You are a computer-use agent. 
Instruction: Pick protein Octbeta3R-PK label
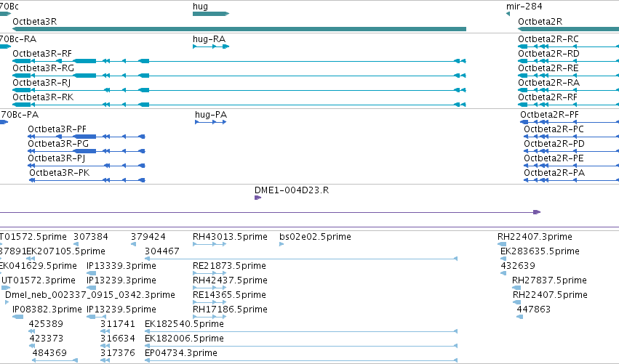coord(59,173)
